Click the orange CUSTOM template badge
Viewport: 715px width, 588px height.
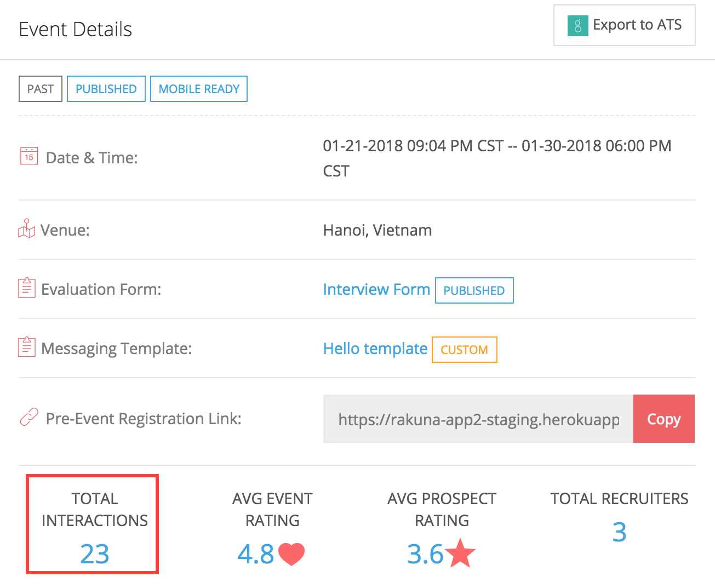pyautogui.click(x=464, y=350)
